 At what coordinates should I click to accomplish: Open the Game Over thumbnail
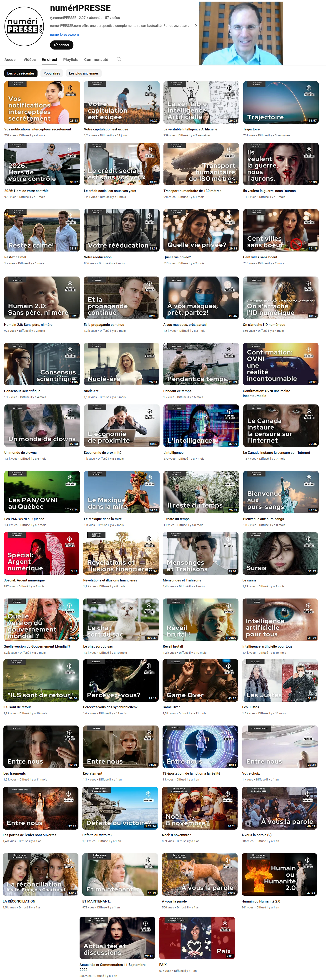tap(200, 680)
